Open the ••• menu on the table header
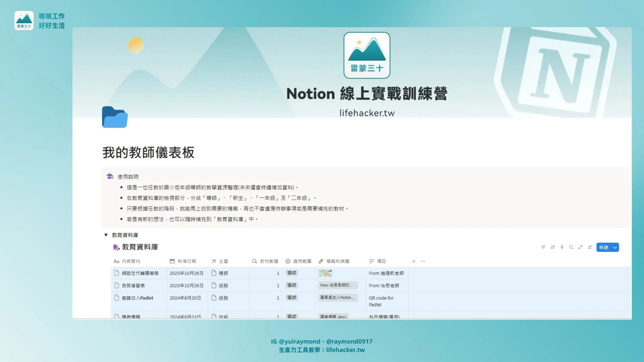This screenshot has width=644, height=362. pos(423,261)
